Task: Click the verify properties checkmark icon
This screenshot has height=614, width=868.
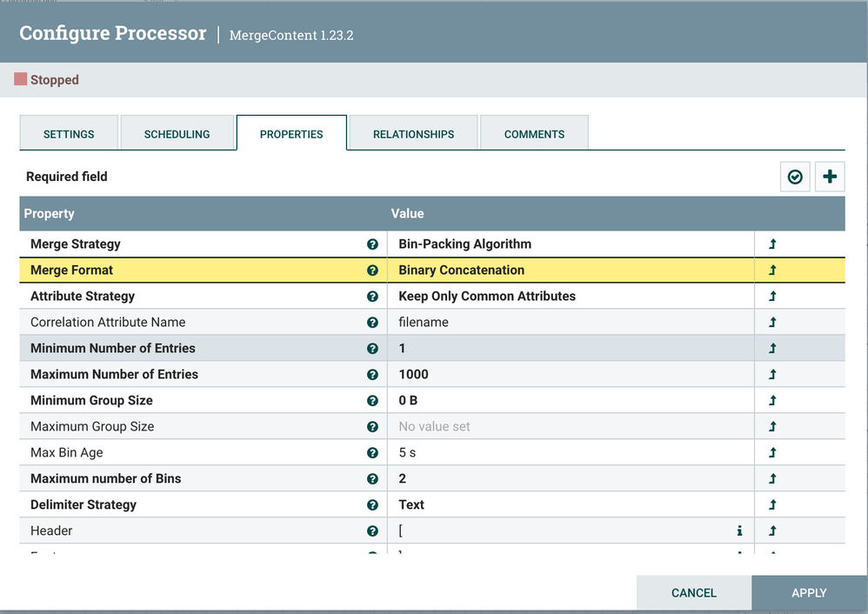Action: 795,177
